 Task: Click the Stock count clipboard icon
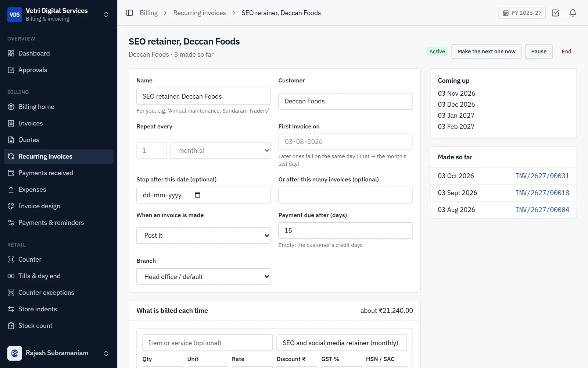[x=11, y=326]
